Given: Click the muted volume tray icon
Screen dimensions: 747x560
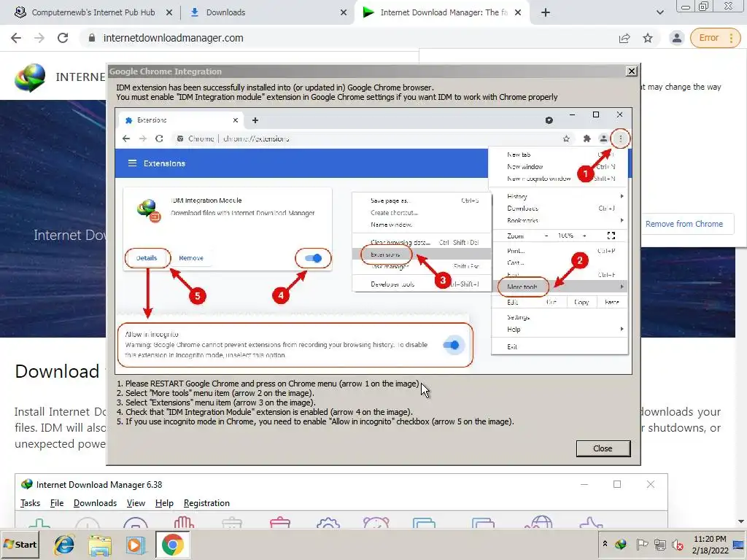Looking at the screenshot, I should pyautogui.click(x=678, y=544).
